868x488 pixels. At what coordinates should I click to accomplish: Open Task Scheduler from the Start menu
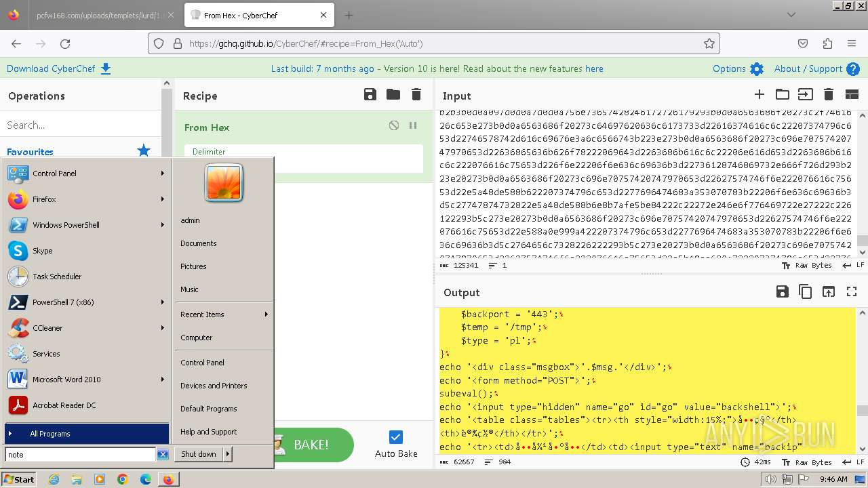point(87,277)
